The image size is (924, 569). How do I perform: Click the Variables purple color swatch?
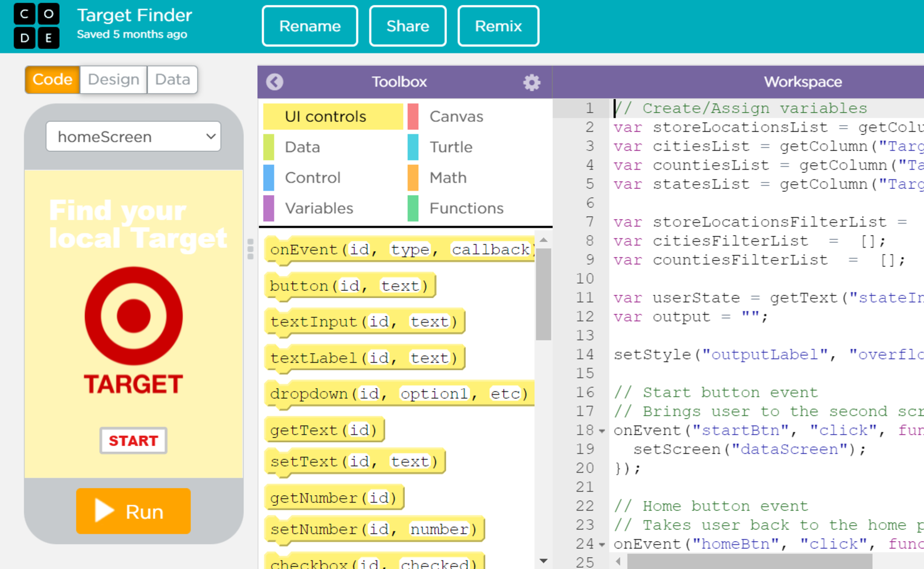269,209
